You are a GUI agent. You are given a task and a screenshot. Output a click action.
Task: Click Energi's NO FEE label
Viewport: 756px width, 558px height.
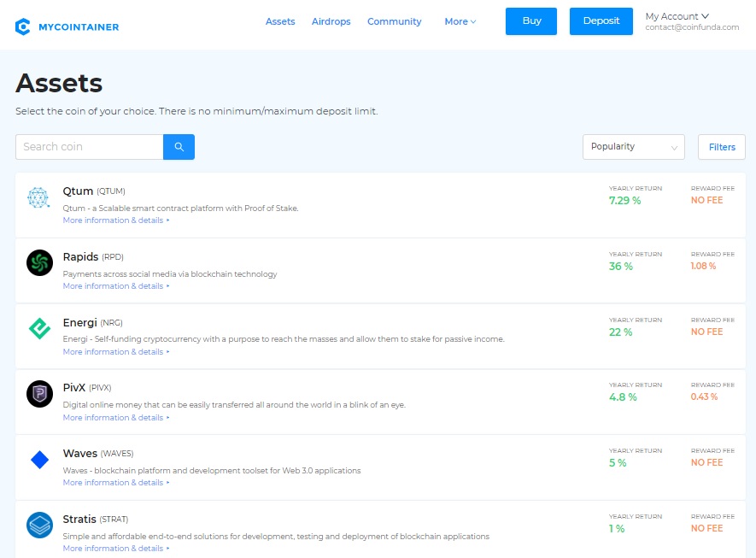click(x=706, y=332)
